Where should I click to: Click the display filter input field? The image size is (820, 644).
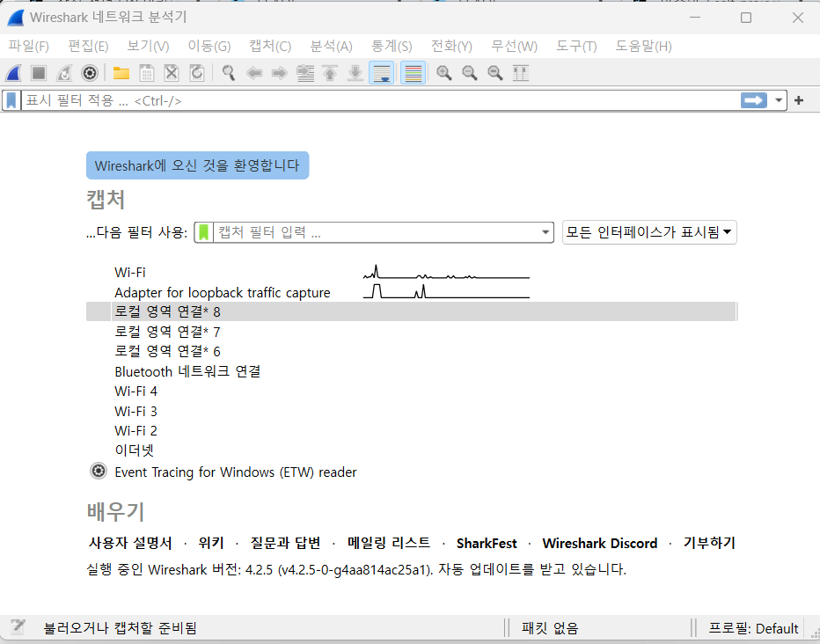pos(380,100)
